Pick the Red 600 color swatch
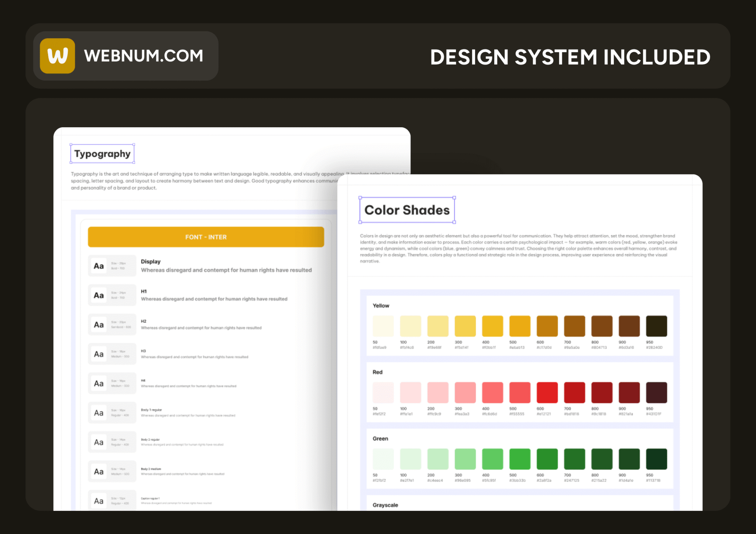Viewport: 756px width, 534px height. tap(547, 392)
